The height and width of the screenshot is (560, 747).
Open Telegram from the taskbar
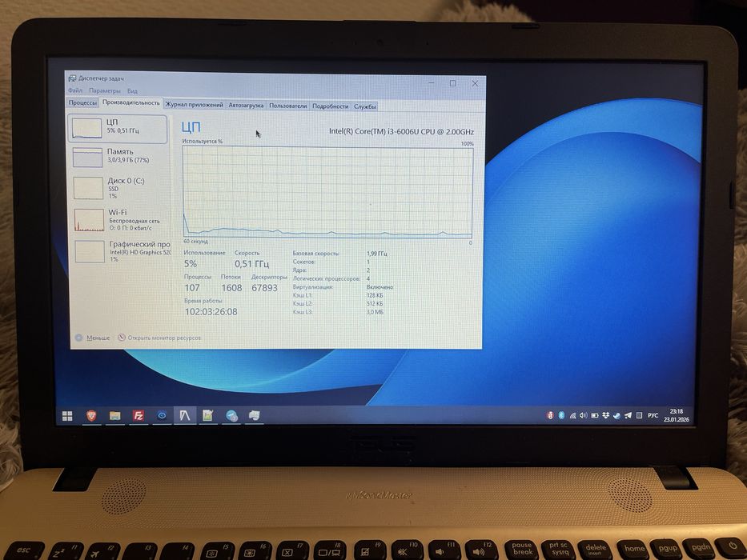231,416
